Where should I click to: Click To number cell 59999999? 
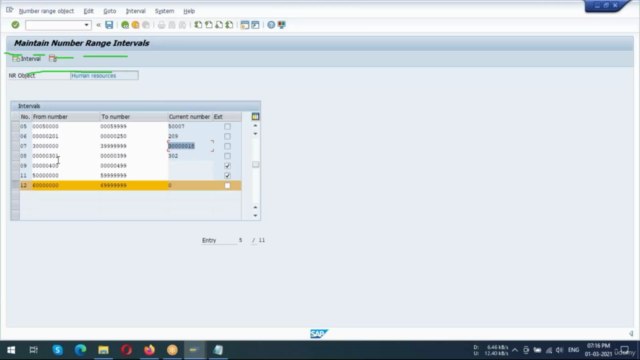coord(133,176)
